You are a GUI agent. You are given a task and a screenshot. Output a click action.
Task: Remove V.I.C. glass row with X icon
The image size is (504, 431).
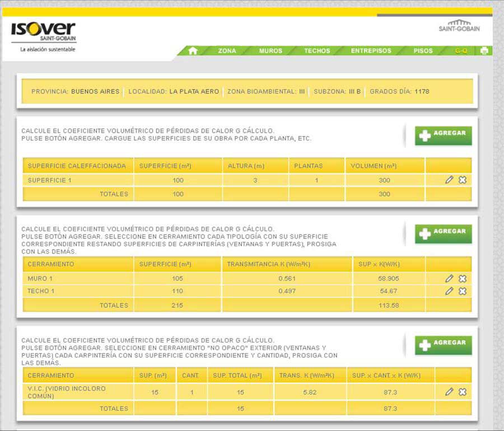pos(463,392)
